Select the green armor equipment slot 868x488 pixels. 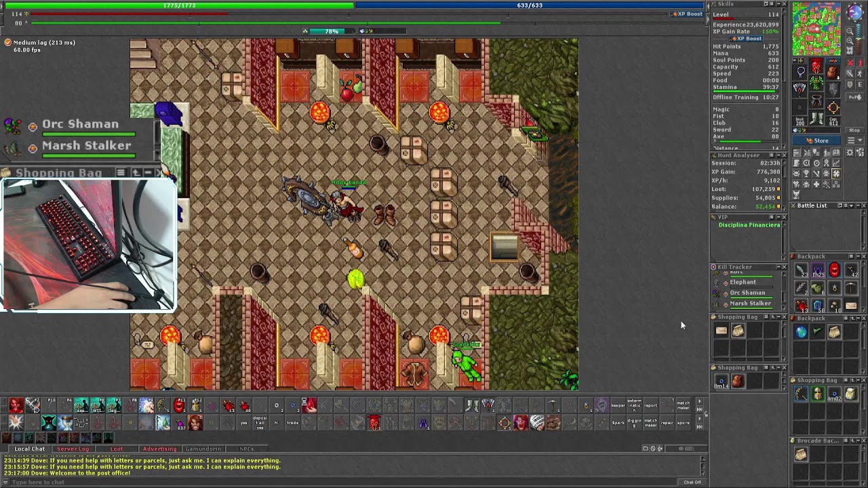tap(815, 82)
